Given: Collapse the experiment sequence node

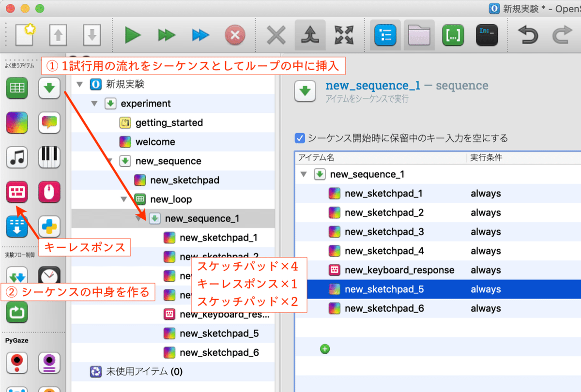Looking at the screenshot, I should tap(95, 104).
